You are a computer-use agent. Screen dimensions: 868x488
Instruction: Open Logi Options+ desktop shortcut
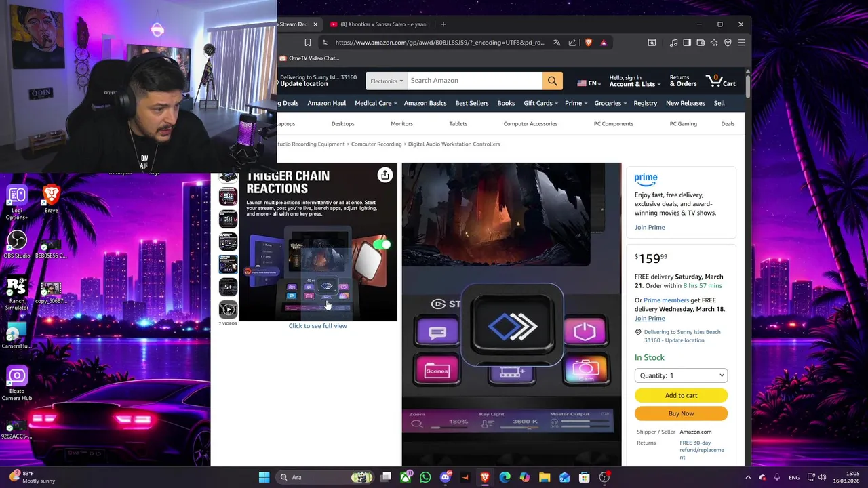pyautogui.click(x=17, y=203)
